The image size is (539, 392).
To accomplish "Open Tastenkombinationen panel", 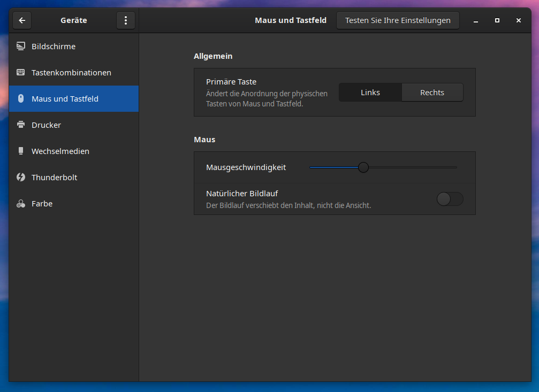I will click(74, 73).
